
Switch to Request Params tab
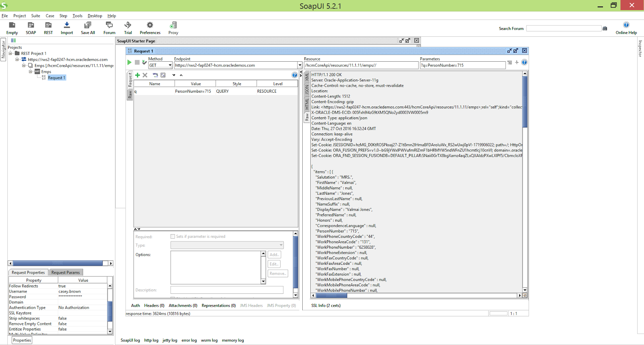(x=66, y=272)
